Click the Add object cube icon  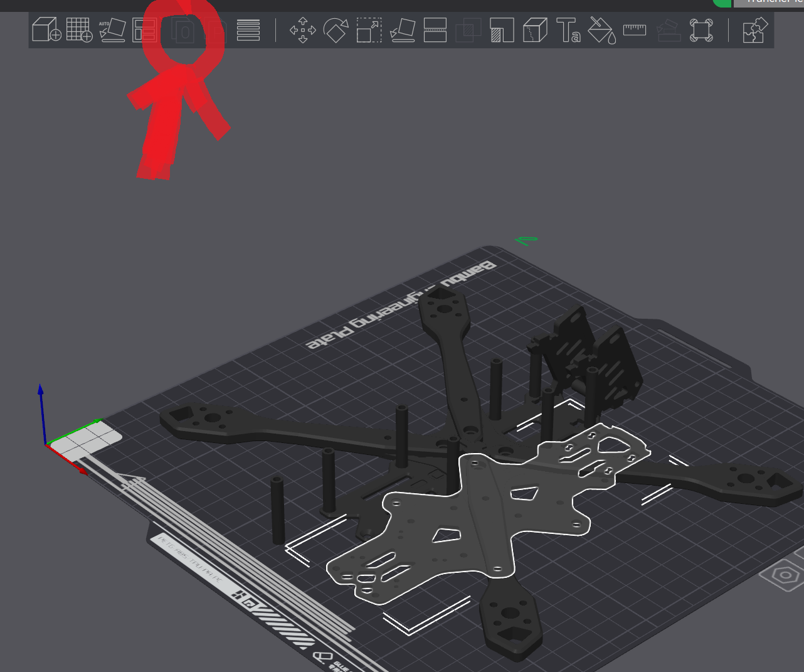point(46,29)
